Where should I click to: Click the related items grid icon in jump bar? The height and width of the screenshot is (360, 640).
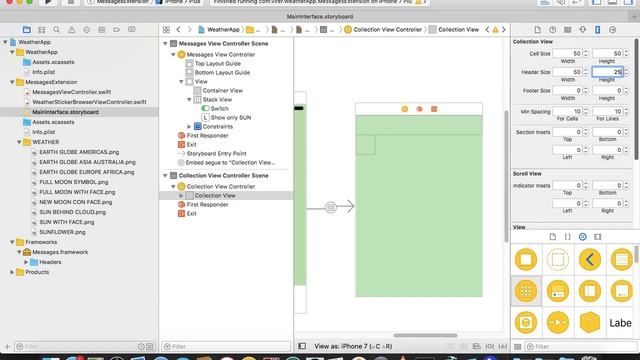tap(166, 30)
